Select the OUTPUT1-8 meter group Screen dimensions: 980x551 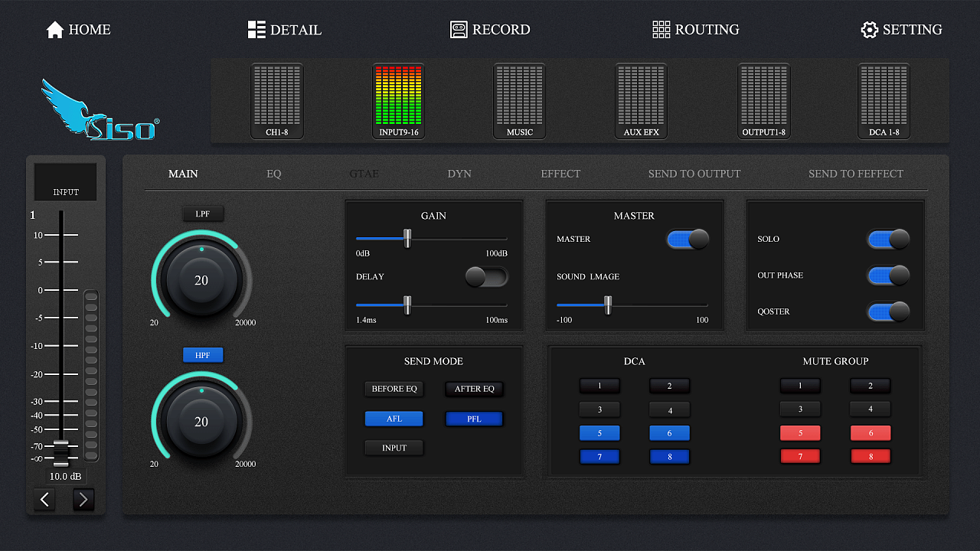coord(763,101)
